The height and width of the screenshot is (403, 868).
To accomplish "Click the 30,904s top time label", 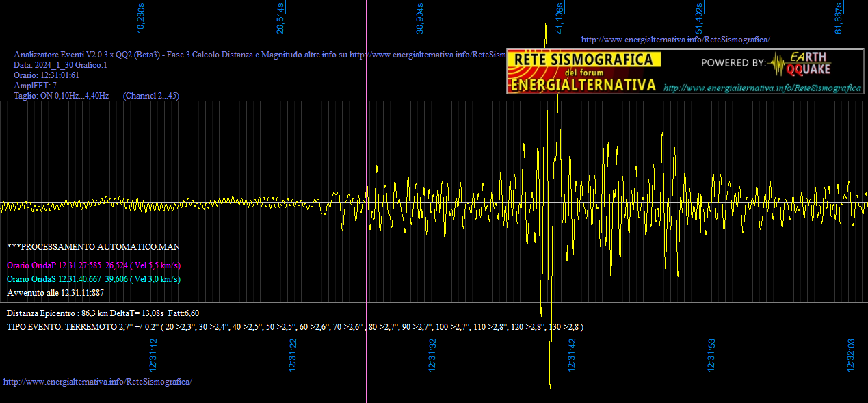I will (420, 18).
